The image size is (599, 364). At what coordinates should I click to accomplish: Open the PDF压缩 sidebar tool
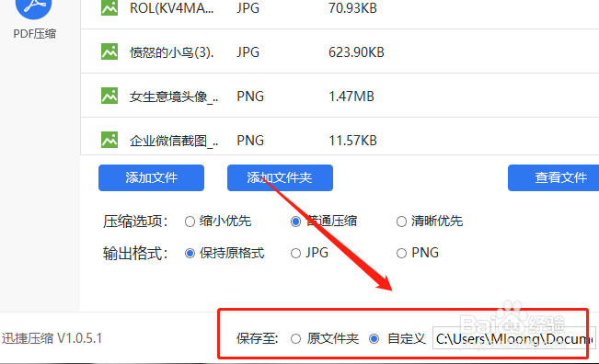pyautogui.click(x=34, y=19)
